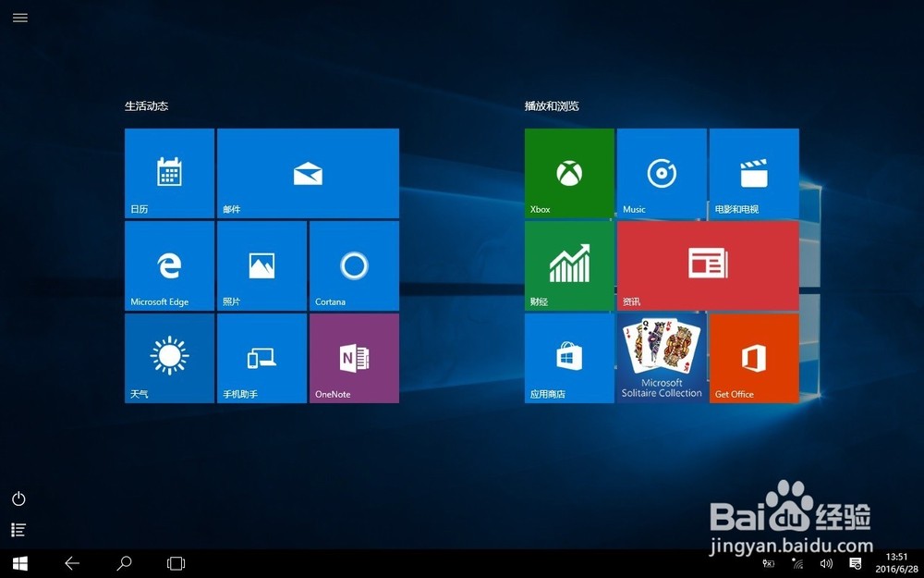
Task: Open the 应用商店 store tile
Action: [x=568, y=358]
